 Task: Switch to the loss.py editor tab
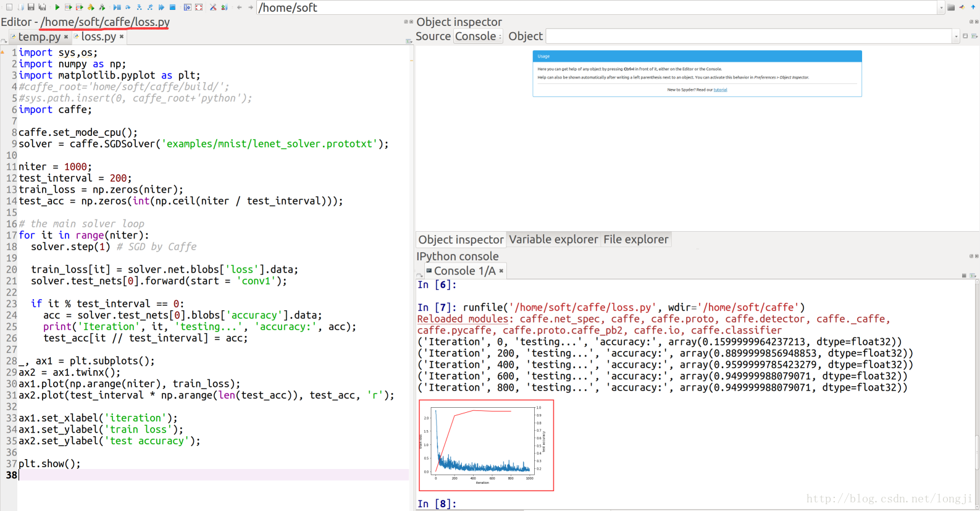(x=99, y=36)
